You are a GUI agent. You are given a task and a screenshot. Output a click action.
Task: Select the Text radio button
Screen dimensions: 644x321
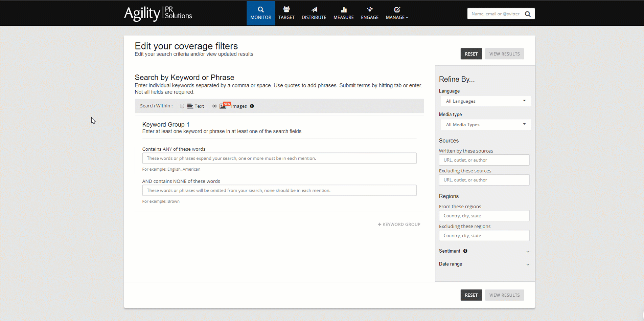(182, 106)
